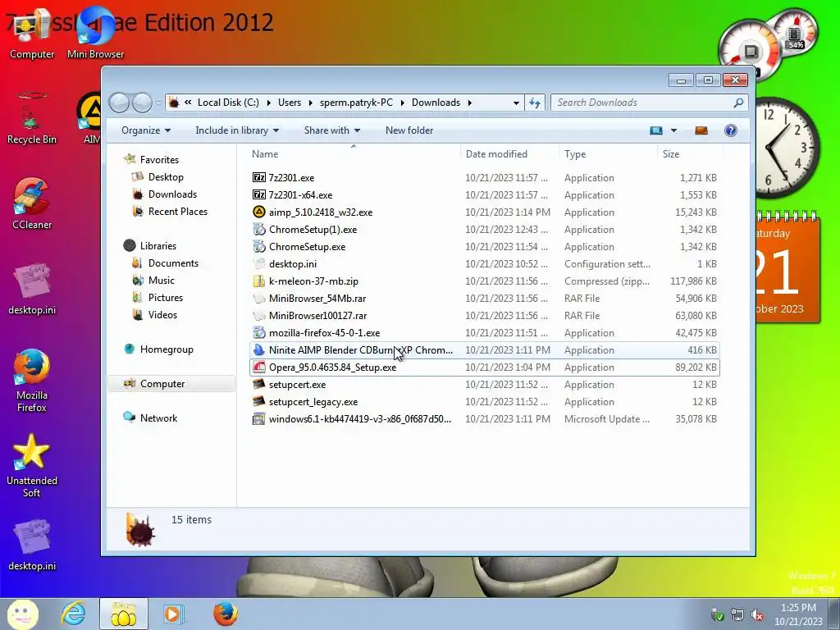
Task: Expand the arrow after Downloads in address bar
Action: click(469, 103)
